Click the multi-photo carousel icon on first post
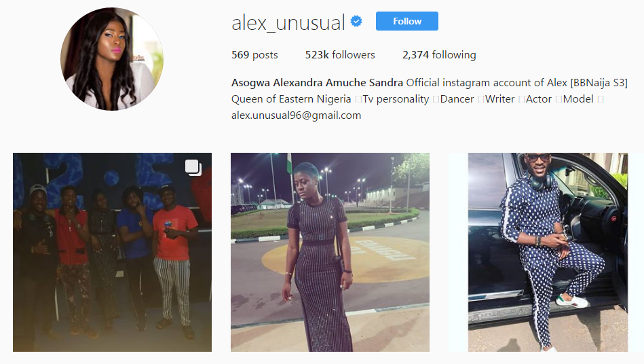644x364 pixels. (193, 168)
